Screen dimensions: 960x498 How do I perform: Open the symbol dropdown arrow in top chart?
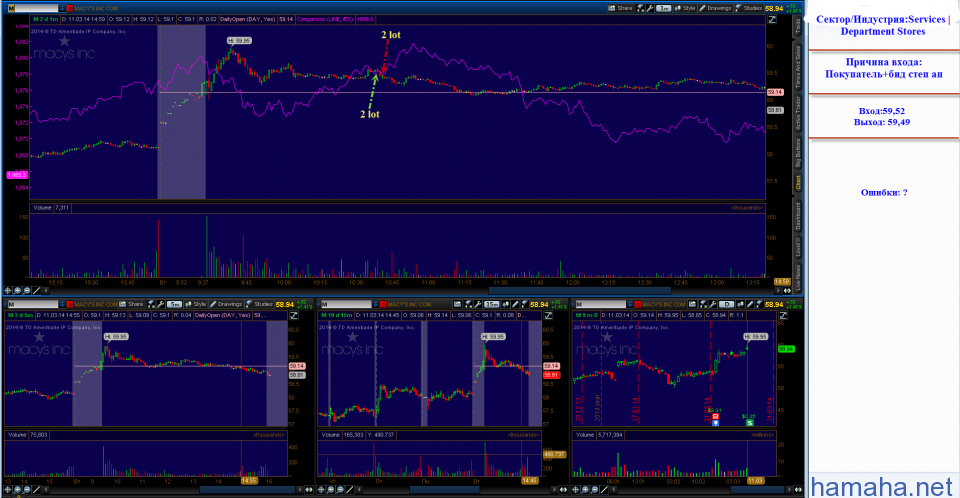(62, 9)
